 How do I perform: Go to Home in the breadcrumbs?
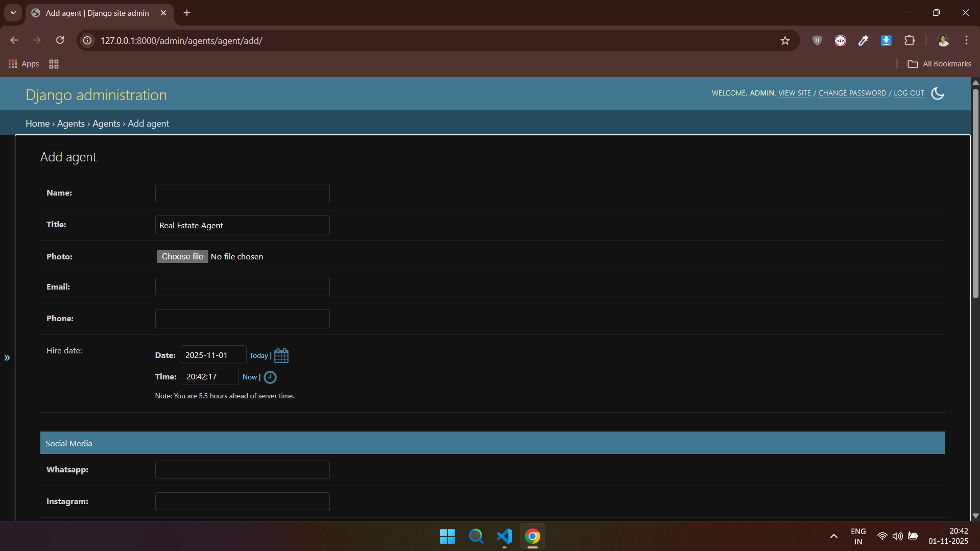(38, 124)
